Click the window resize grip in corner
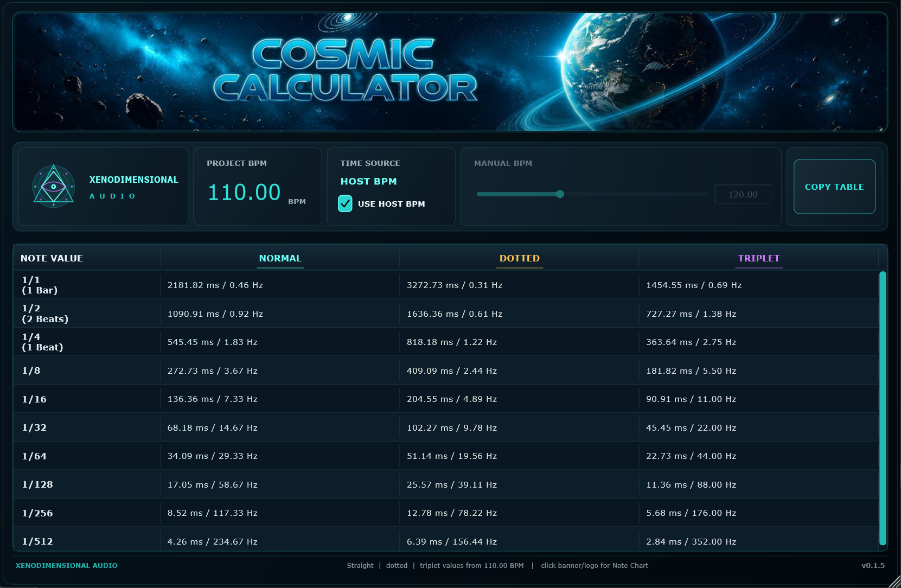Image resolution: width=901 pixels, height=588 pixels. pos(894,581)
